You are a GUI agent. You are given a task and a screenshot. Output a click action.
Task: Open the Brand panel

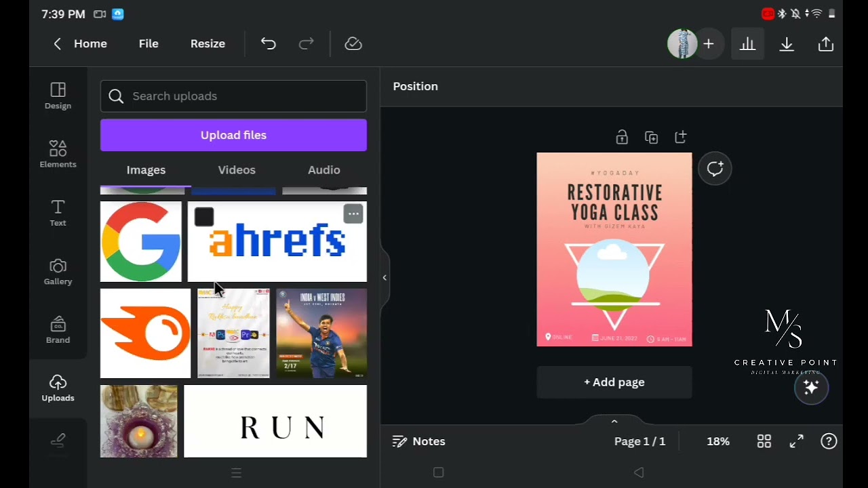click(58, 330)
